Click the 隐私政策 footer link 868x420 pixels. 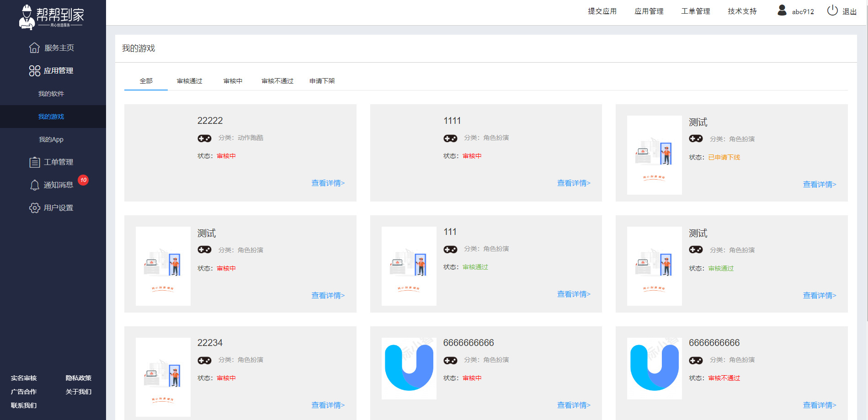[79, 377]
